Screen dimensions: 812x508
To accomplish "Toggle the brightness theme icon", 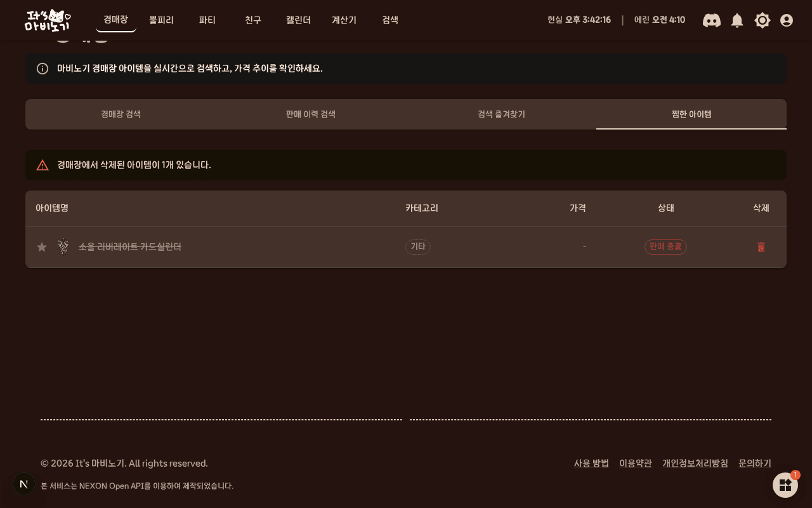I will 763,20.
